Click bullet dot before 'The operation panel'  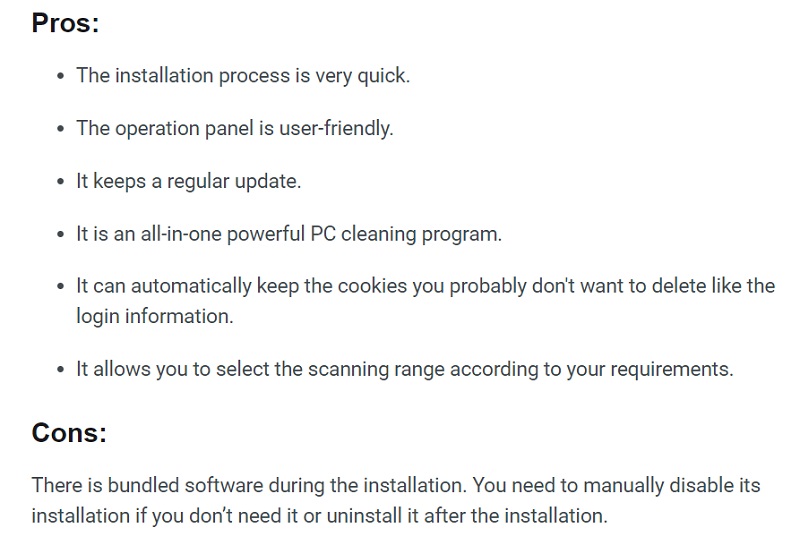tap(61, 130)
